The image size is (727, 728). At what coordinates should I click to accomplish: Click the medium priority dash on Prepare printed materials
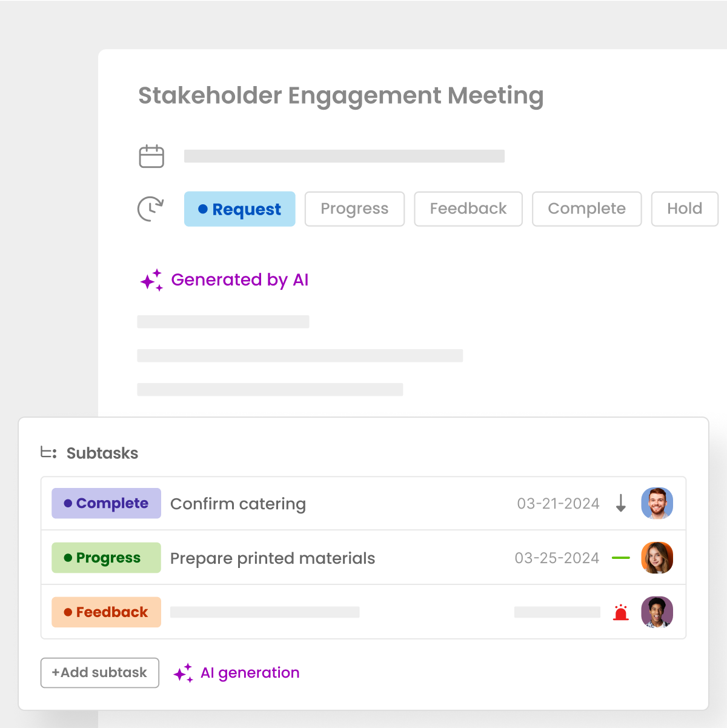pos(620,558)
